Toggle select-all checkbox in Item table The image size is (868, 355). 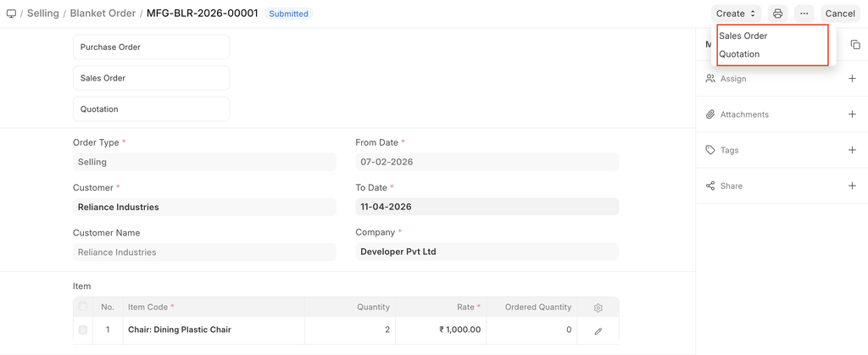click(83, 307)
